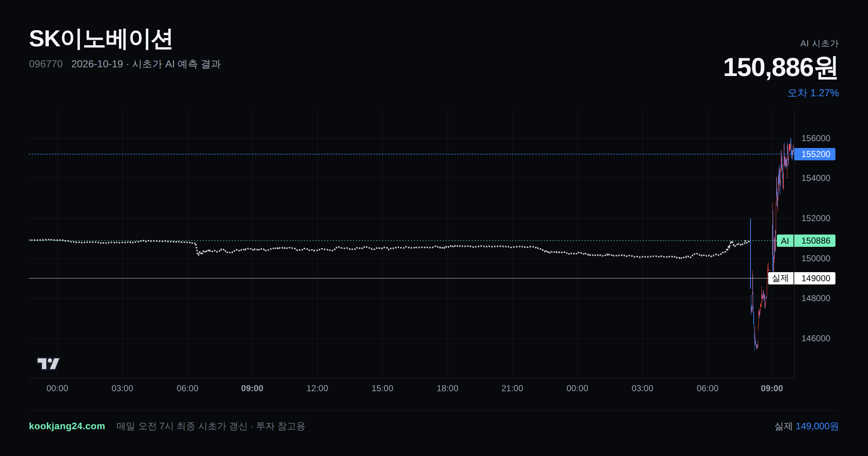Click the 154000 price axis label
This screenshot has height=456, width=868.
[816, 178]
